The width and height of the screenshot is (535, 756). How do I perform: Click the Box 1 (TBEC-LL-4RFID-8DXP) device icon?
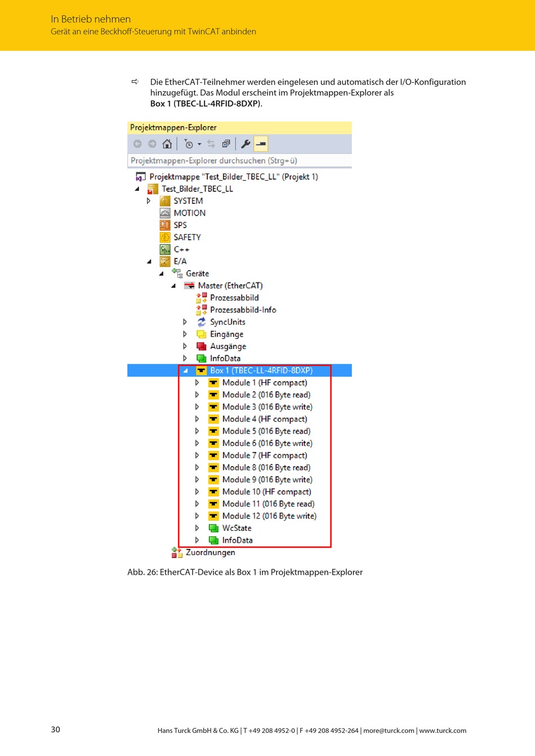click(201, 370)
